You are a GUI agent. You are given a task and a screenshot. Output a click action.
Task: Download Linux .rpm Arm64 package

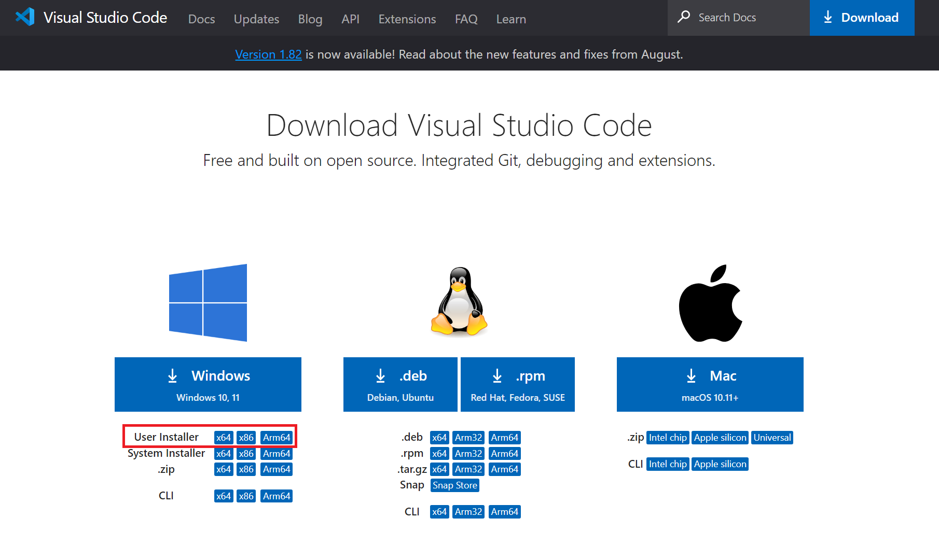[x=505, y=454]
